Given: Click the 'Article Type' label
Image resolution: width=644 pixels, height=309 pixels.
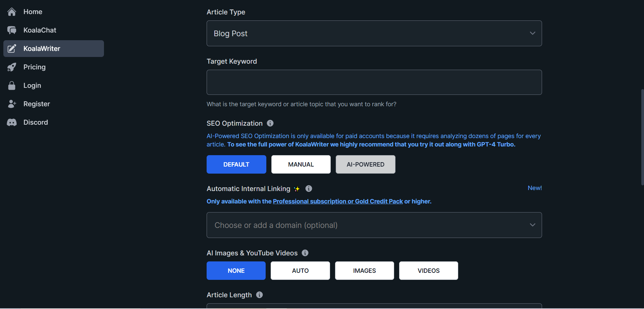Looking at the screenshot, I should pos(226,12).
